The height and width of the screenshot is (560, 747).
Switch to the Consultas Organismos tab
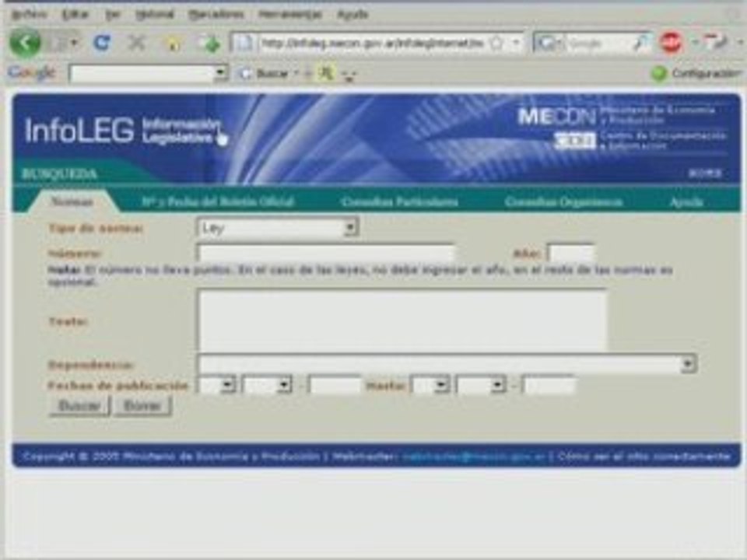pos(563,202)
